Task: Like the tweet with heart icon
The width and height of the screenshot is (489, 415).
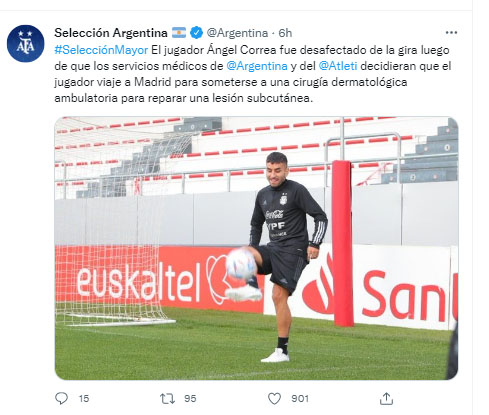Action: [274, 398]
